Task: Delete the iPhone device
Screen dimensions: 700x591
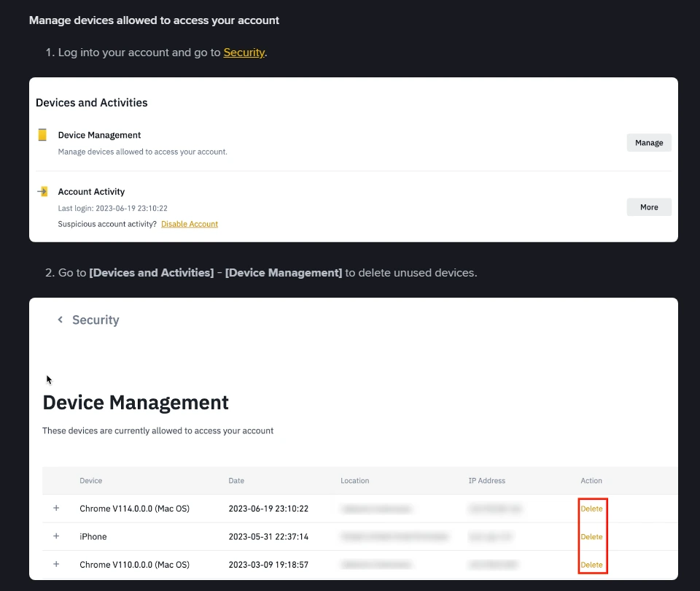Action: (591, 536)
